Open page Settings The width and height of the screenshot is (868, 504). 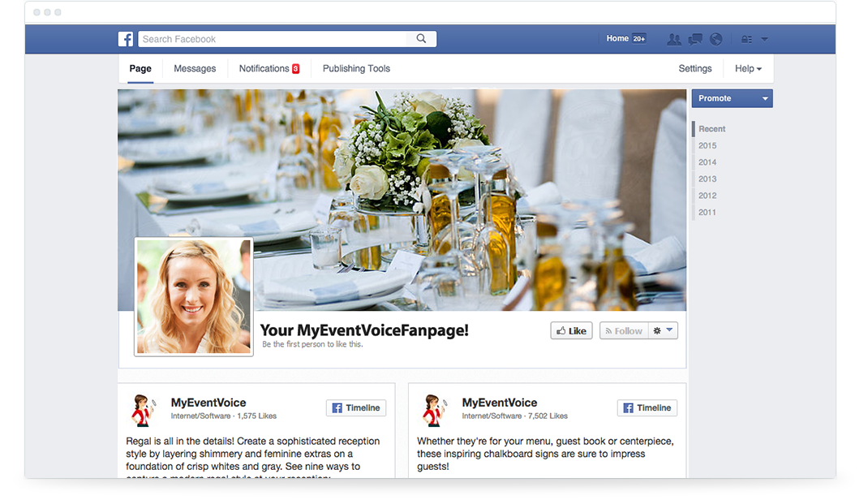(x=694, y=69)
